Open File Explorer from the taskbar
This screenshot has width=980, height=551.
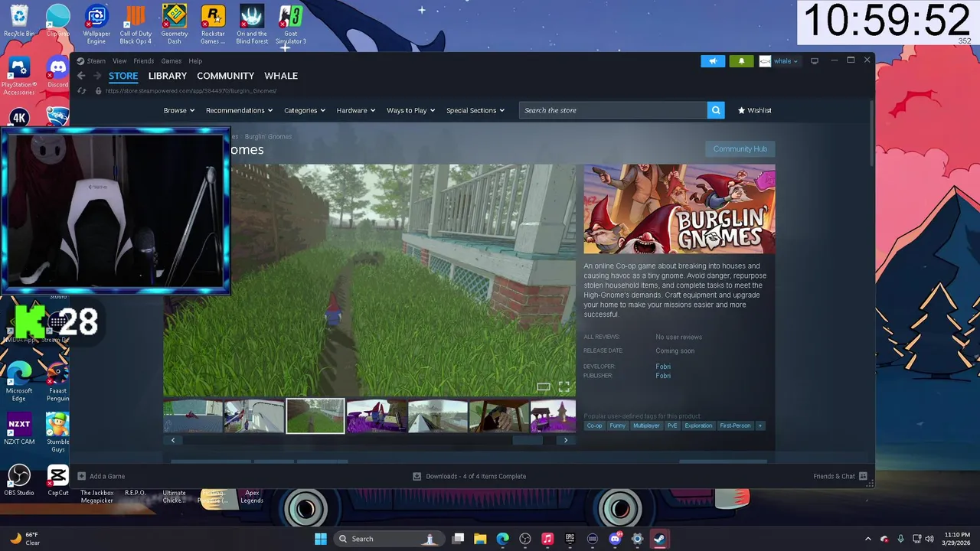[480, 539]
